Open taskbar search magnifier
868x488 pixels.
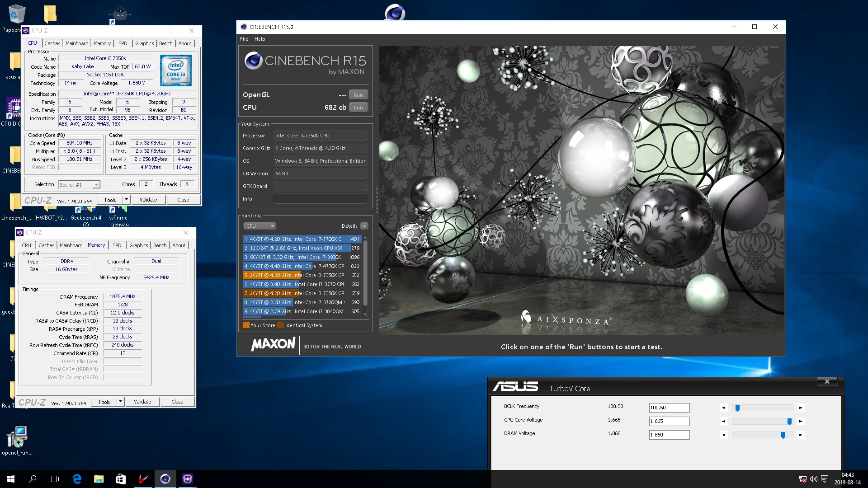33,479
